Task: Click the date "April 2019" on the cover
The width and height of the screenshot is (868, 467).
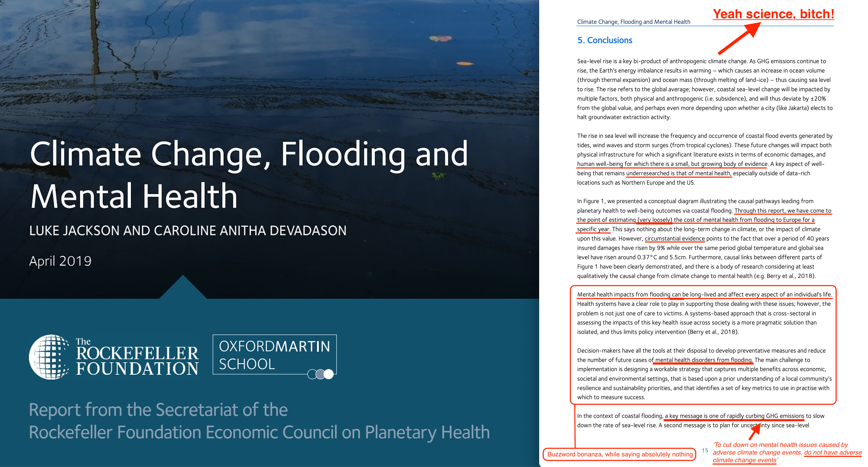Action: click(60, 261)
